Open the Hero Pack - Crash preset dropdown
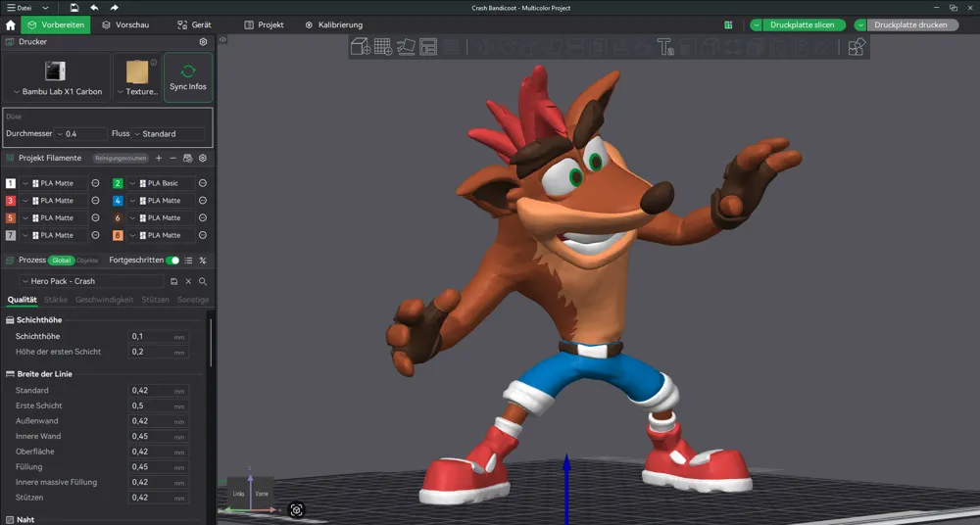 tap(91, 281)
